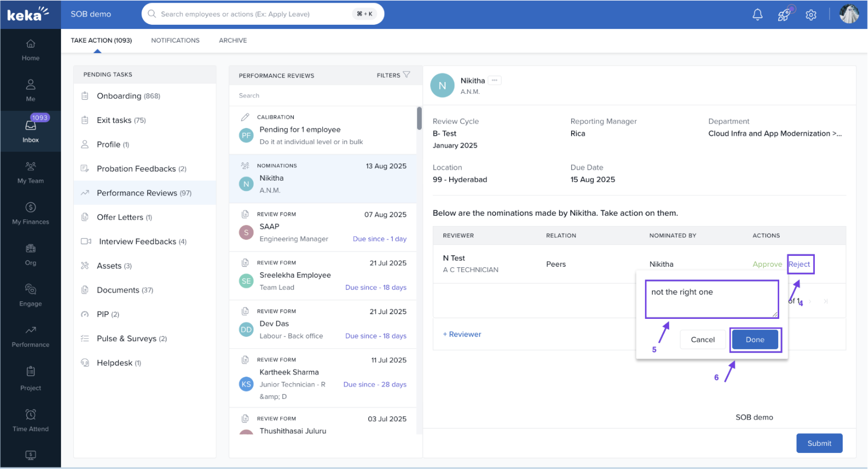Open the Performance sidebar icon
The width and height of the screenshot is (868, 469).
(x=30, y=336)
